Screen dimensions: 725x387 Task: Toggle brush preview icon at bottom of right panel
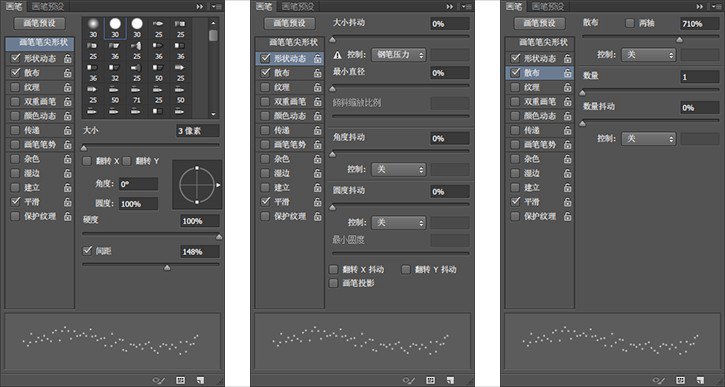tap(658, 380)
